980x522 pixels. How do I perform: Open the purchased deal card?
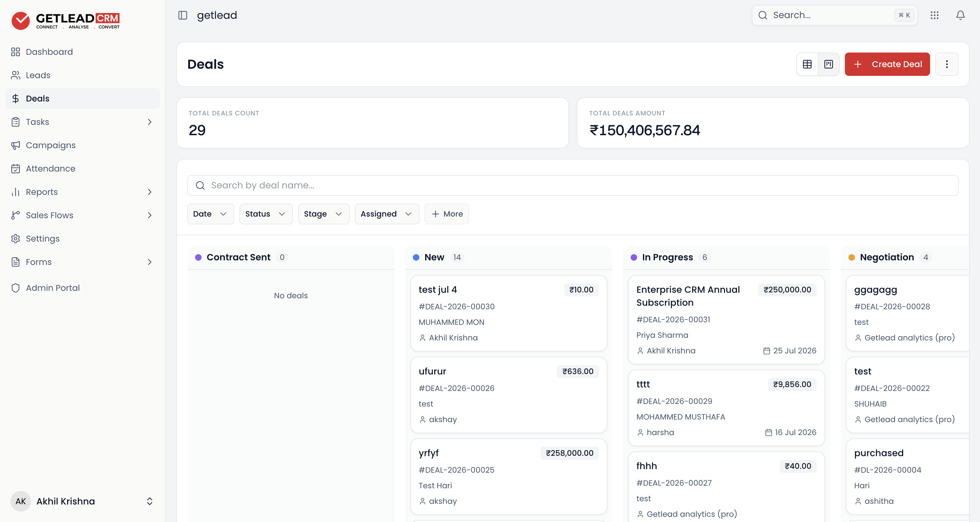tap(907, 476)
